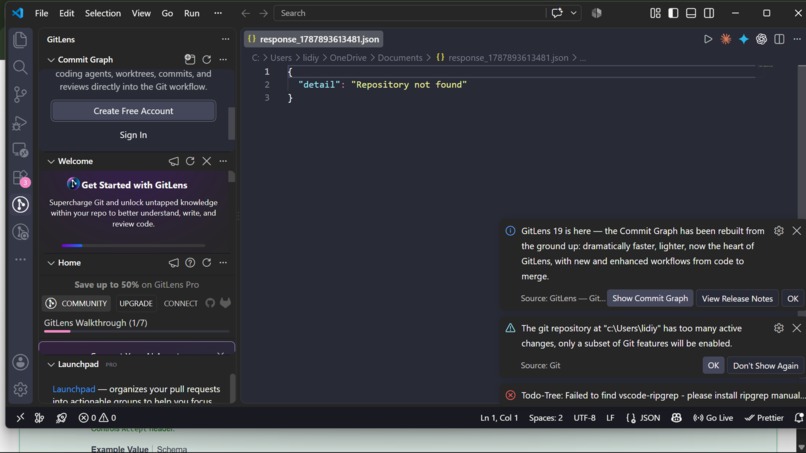Open the View menu
The height and width of the screenshot is (453, 806).
click(141, 13)
